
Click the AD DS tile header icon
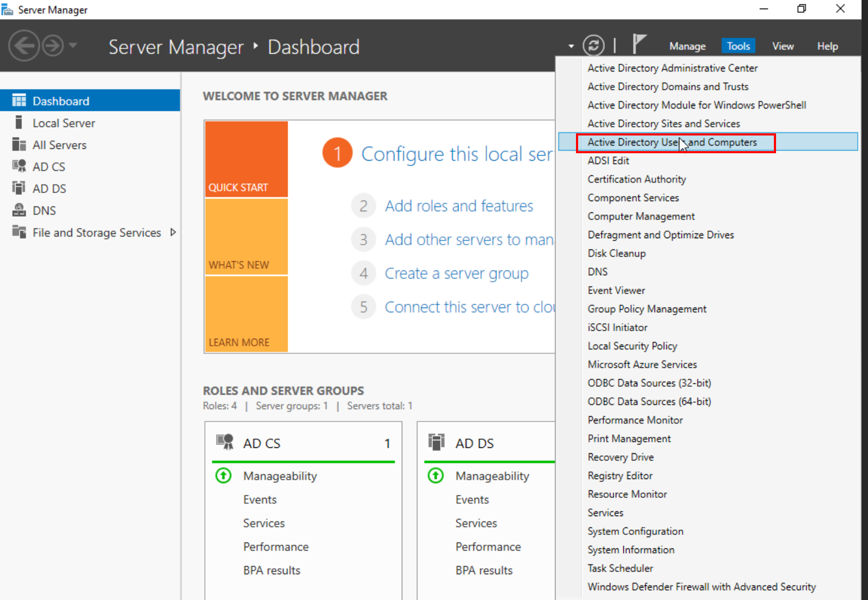tap(436, 442)
